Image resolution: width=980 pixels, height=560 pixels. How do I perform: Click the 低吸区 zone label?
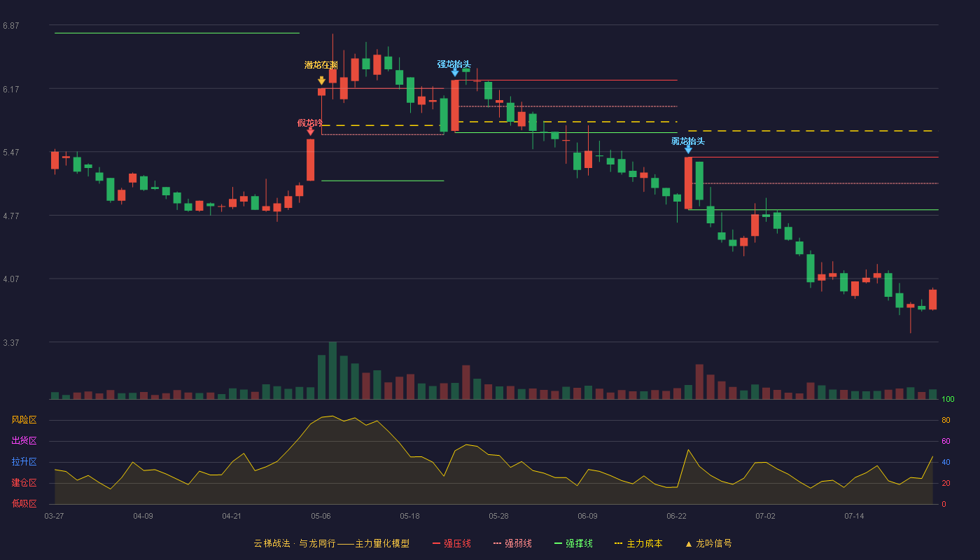(x=24, y=503)
